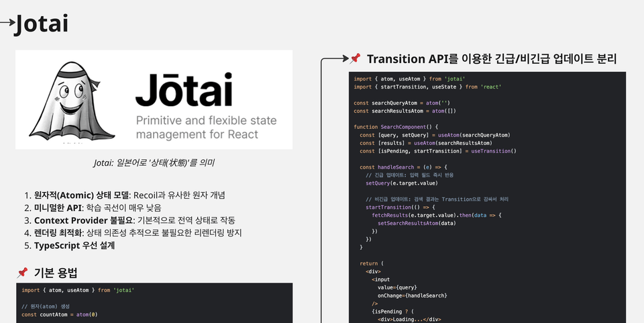Click code line "const searchQueryAtom = atom('')"
The image size is (644, 323).
click(402, 103)
